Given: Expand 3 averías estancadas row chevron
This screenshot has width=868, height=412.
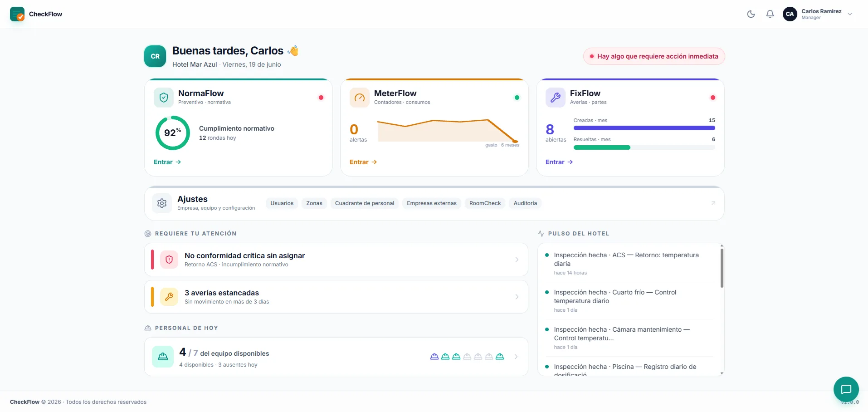Looking at the screenshot, I should [517, 297].
